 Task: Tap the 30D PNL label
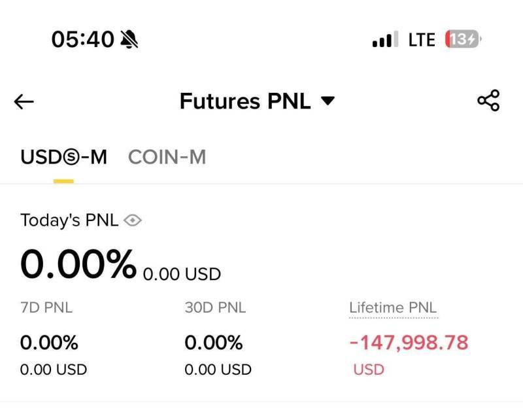(x=215, y=307)
